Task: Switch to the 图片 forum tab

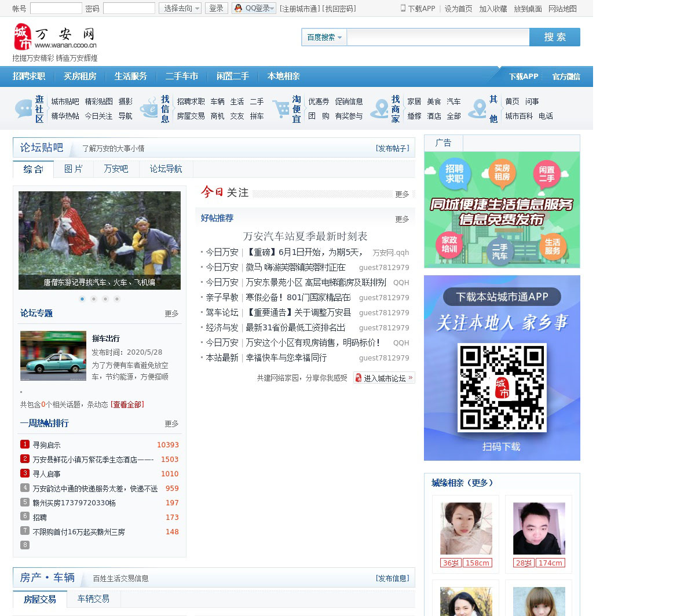Action: tap(74, 169)
